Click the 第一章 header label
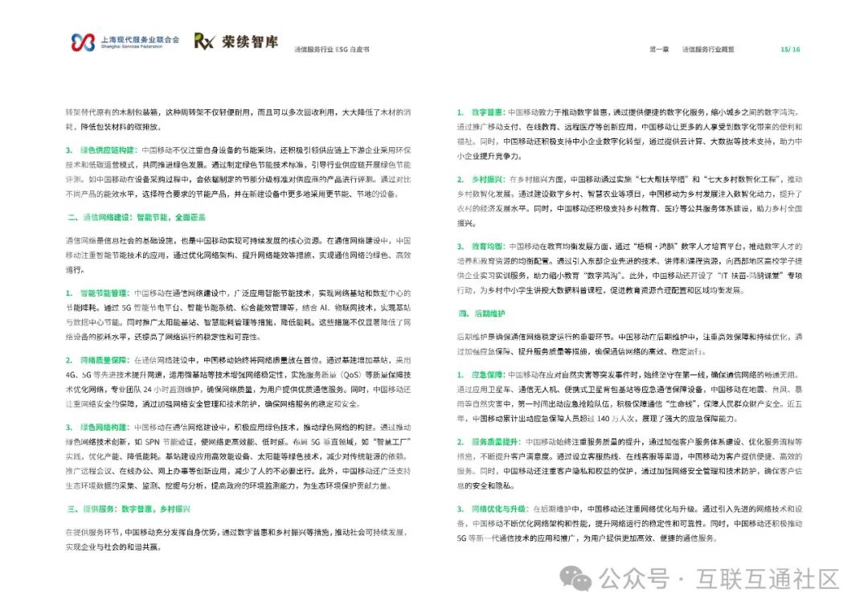 659,49
